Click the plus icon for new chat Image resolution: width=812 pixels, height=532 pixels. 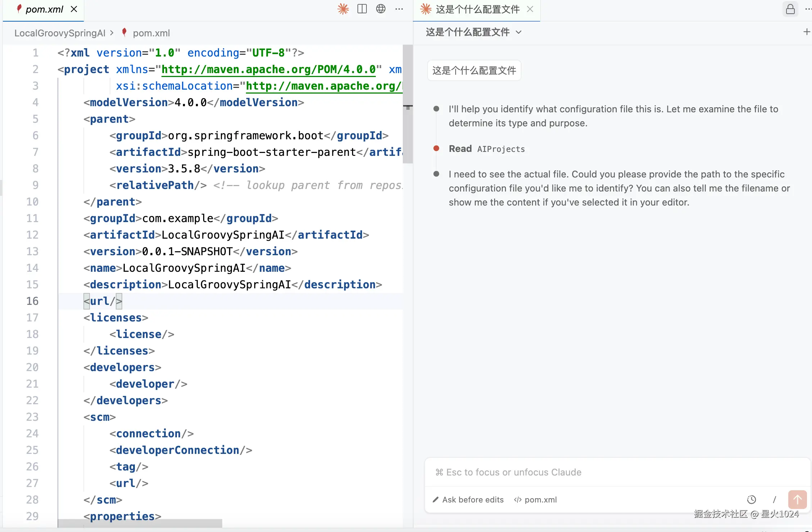[807, 32]
